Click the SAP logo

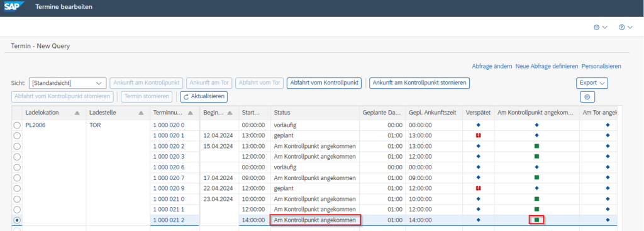click(14, 6)
